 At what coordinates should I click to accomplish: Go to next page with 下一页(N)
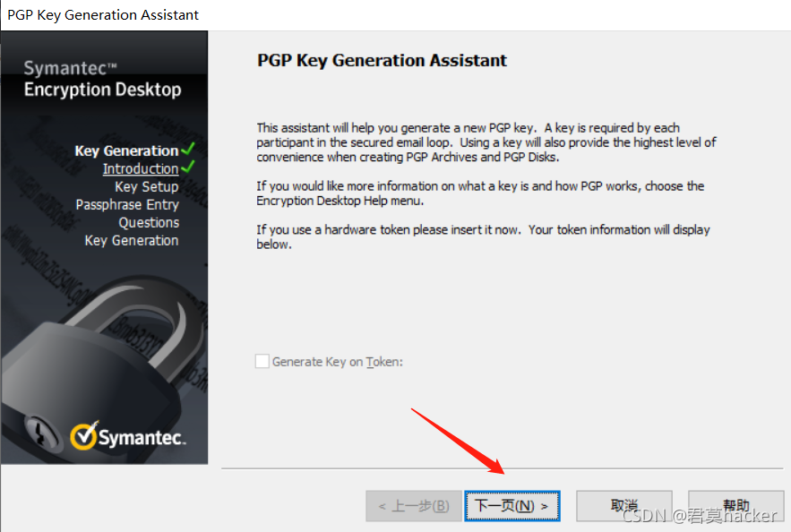tap(512, 506)
